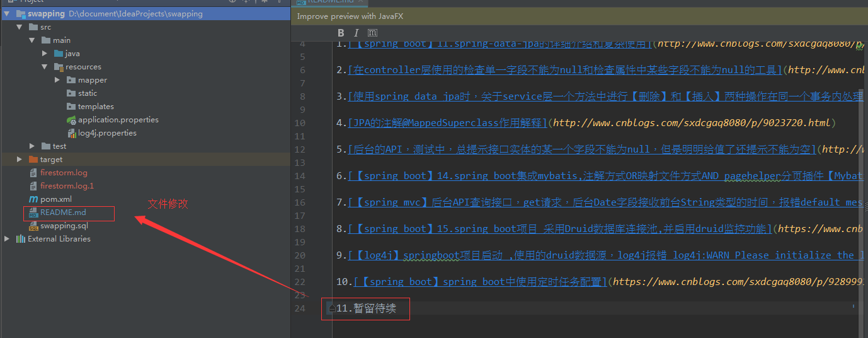
Task: Collapse the src folder arrow
Action: pyautogui.click(x=20, y=27)
